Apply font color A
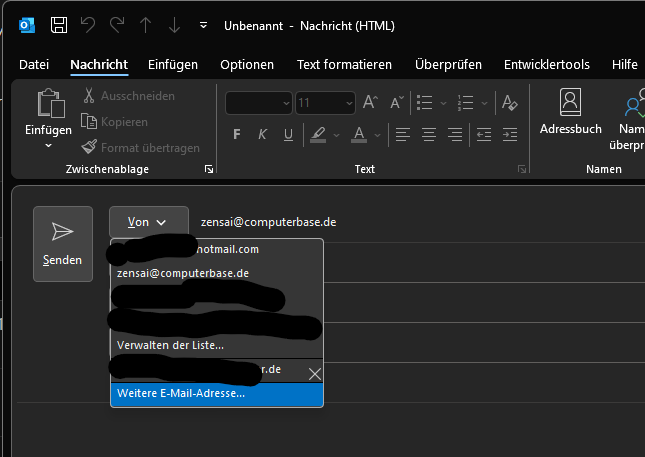 coord(359,135)
